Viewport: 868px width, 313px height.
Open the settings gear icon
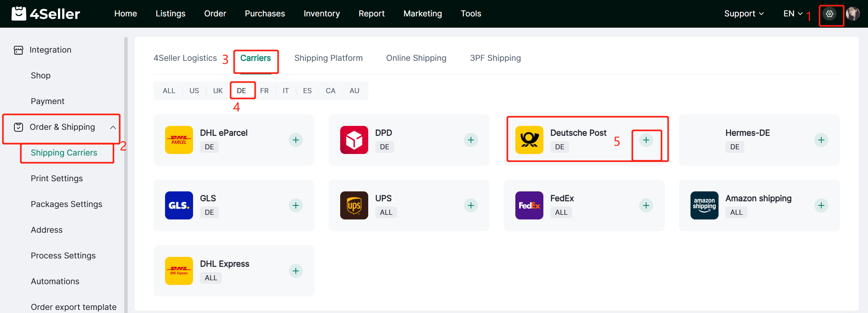(x=829, y=14)
